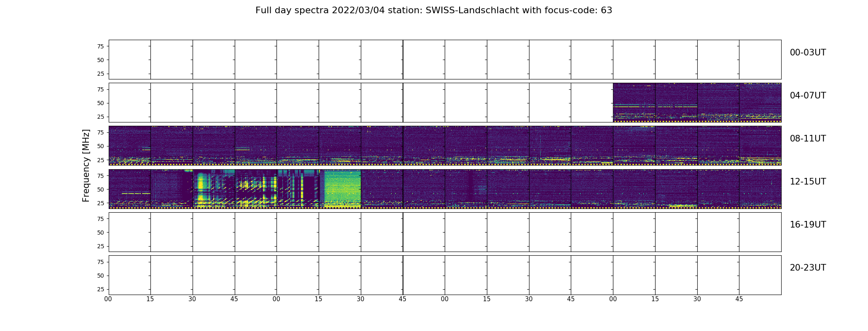Click the 75 tick label of the 16-19UT row
Screen dimensions: 868x331
point(100,219)
